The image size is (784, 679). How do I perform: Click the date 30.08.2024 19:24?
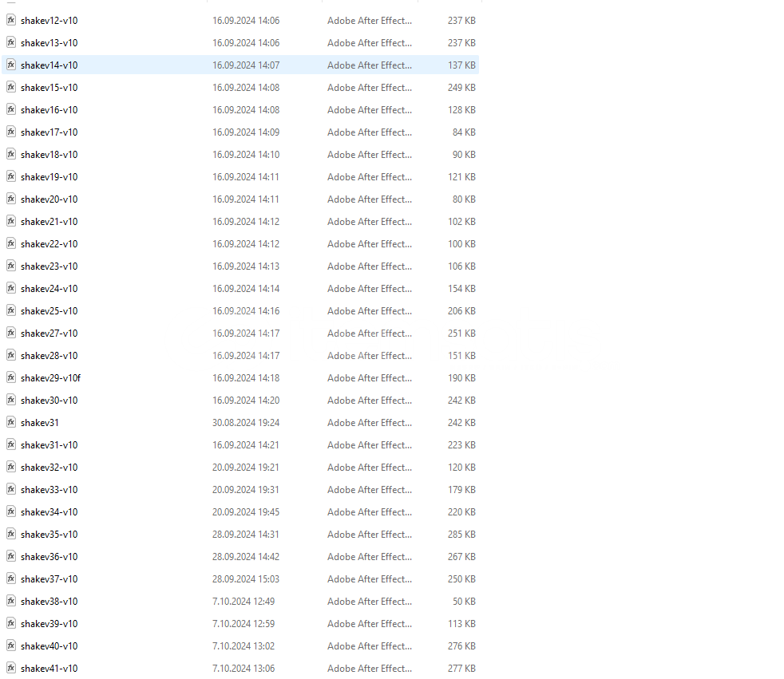coord(246,423)
